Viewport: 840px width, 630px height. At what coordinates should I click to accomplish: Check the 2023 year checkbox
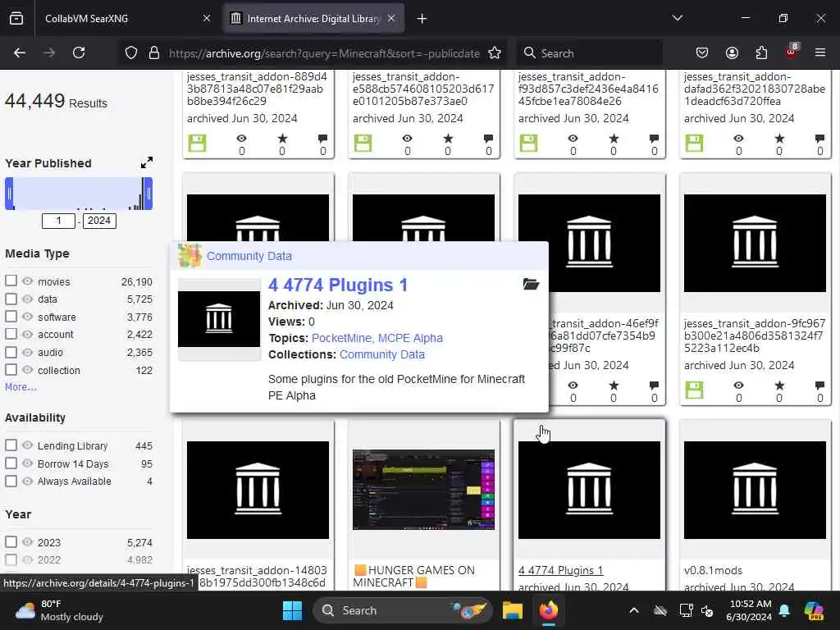(11, 541)
